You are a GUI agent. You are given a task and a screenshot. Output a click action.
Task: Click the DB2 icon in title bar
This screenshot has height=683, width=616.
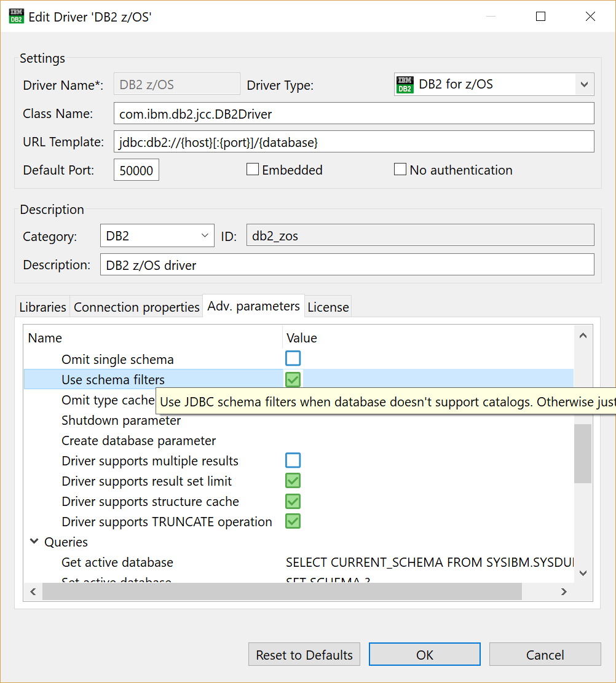17,16
